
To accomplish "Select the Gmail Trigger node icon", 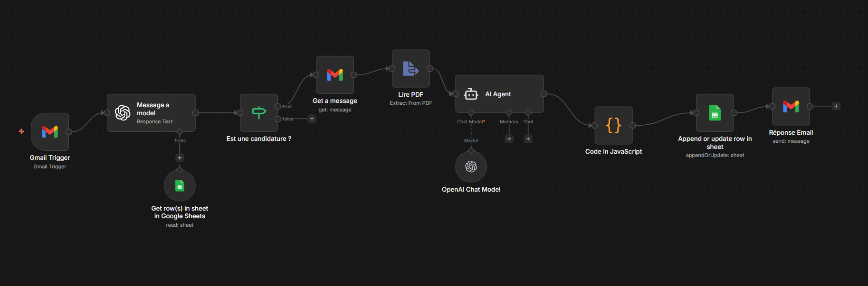I will click(50, 132).
